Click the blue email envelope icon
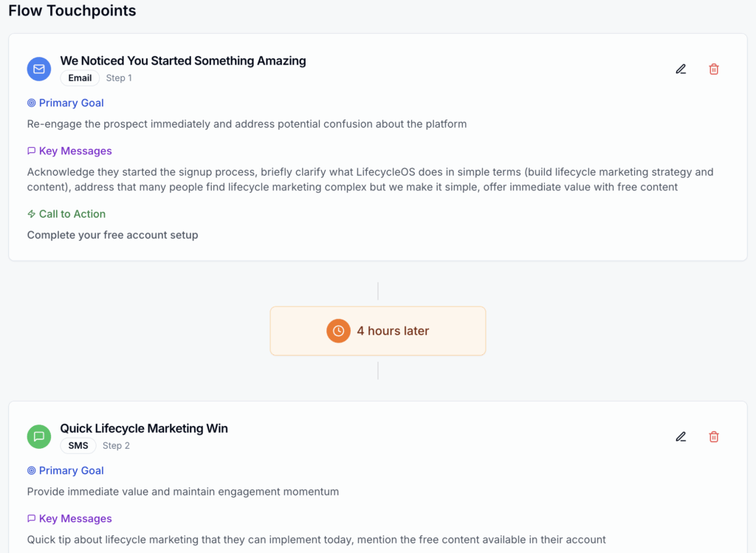The height and width of the screenshot is (553, 756). (x=39, y=69)
